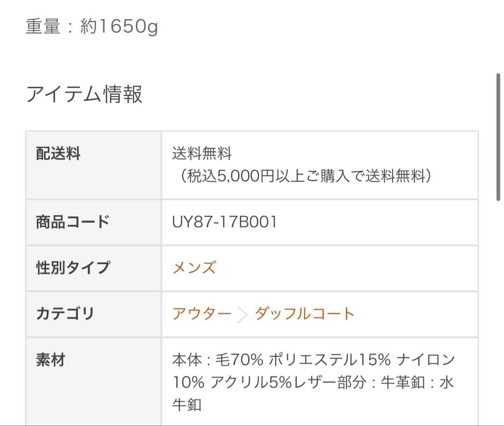Open the アウター category link
The width and height of the screenshot is (504, 426).
(202, 314)
